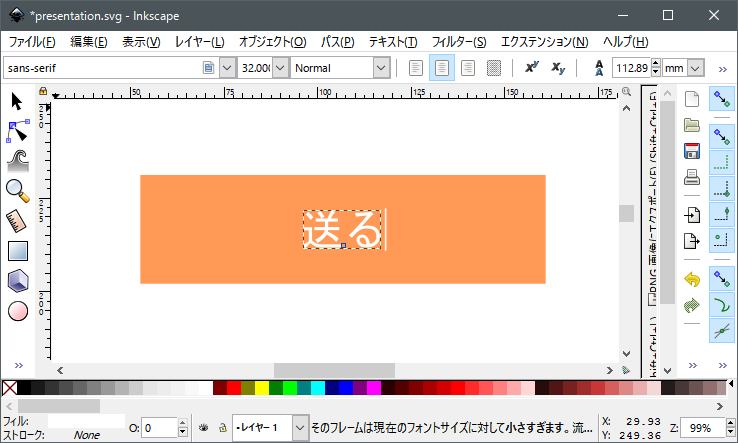Open the レイヤー(L) menu

pyautogui.click(x=200, y=42)
